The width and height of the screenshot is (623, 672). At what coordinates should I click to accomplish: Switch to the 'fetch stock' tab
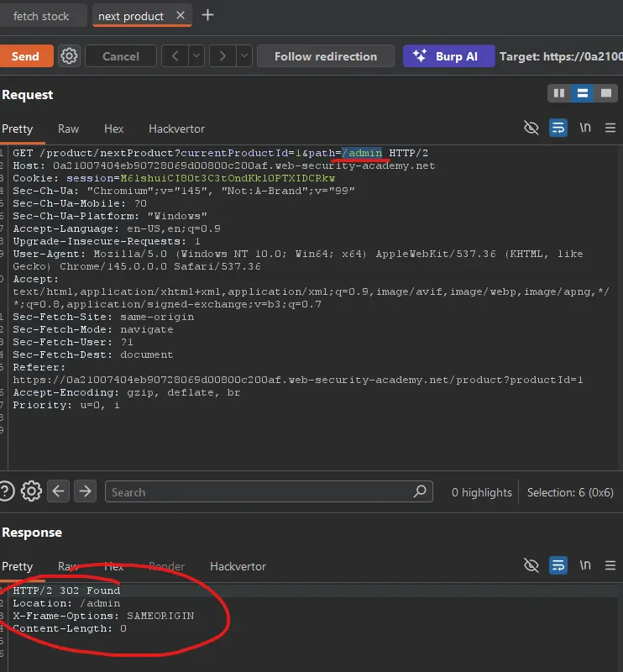[41, 16]
